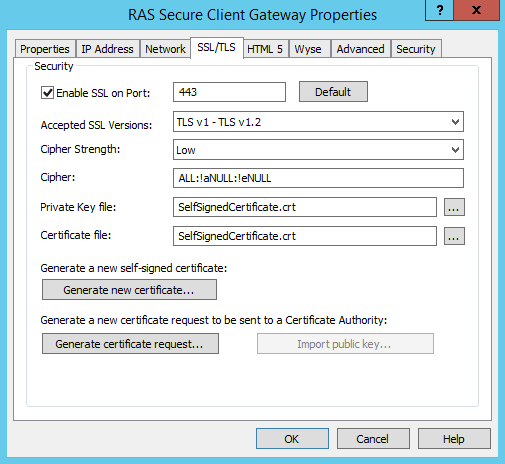Switch to the Properties tab

45,49
